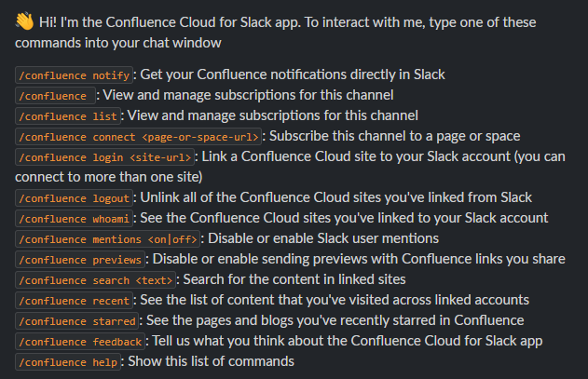
Task: Click the /confluence connect <page-or-space-url> command
Action: (138, 136)
